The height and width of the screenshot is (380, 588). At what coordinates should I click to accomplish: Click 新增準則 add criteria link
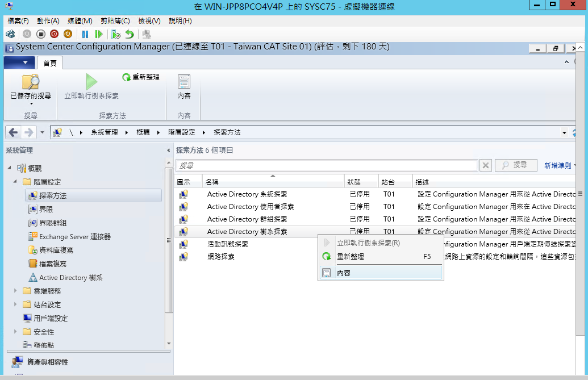(x=558, y=165)
